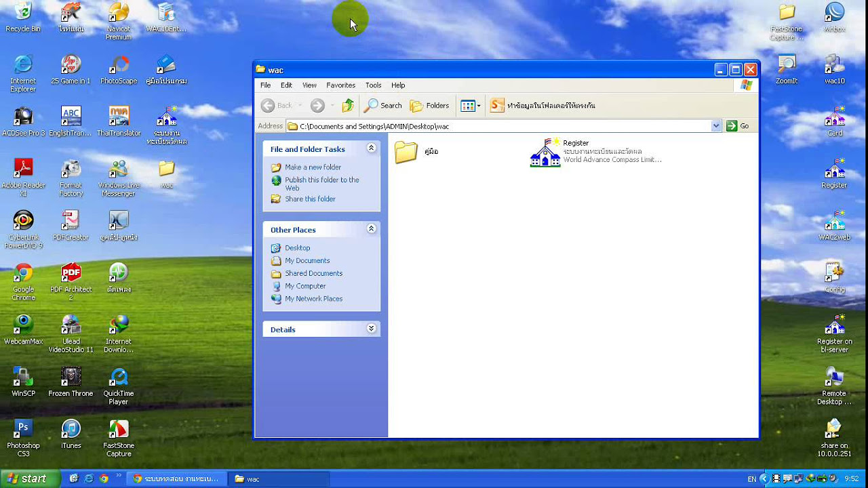Image resolution: width=868 pixels, height=488 pixels.
Task: Switch to the Chrome taskbar window
Action: point(176,479)
